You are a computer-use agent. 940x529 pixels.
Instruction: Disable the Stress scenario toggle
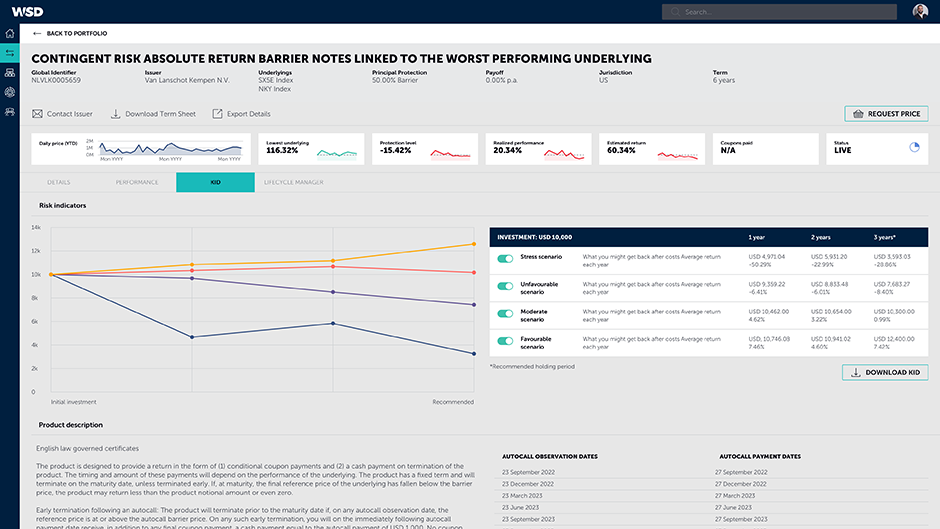coord(505,259)
